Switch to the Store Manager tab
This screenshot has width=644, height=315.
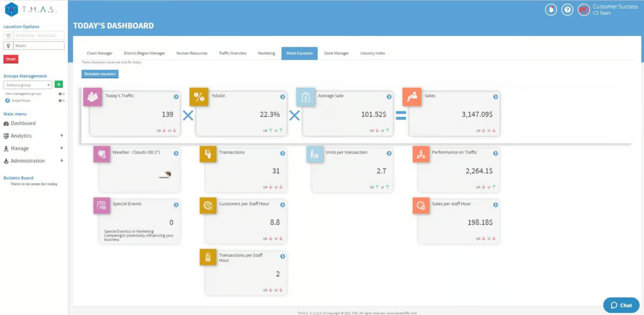(336, 53)
